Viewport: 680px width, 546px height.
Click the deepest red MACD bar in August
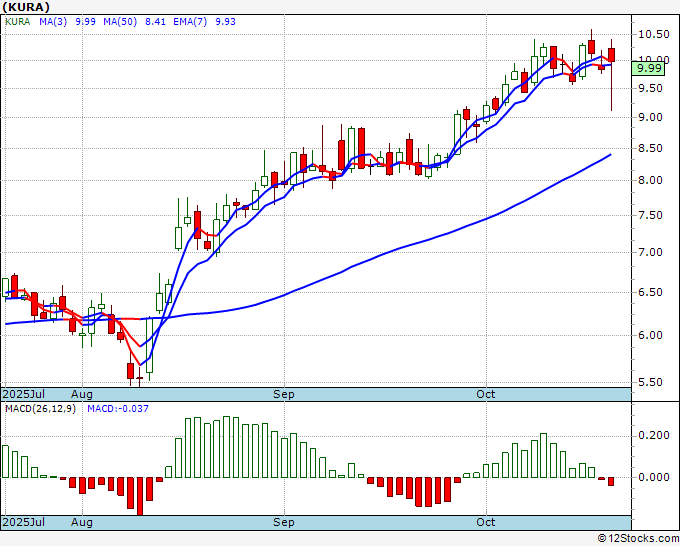pyautogui.click(x=140, y=496)
